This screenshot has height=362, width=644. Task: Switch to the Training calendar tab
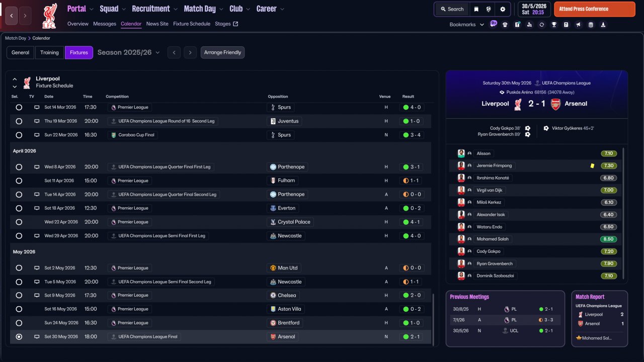[x=49, y=52]
